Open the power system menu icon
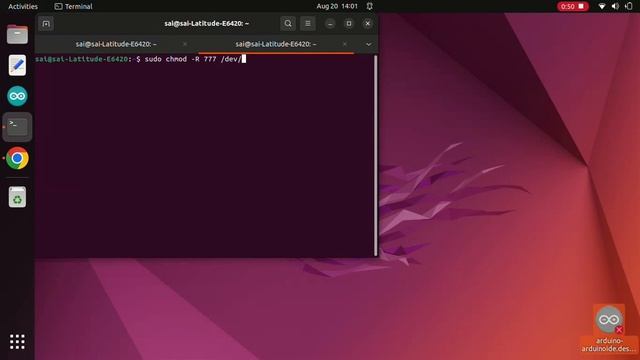640x360 pixels. [629, 6]
